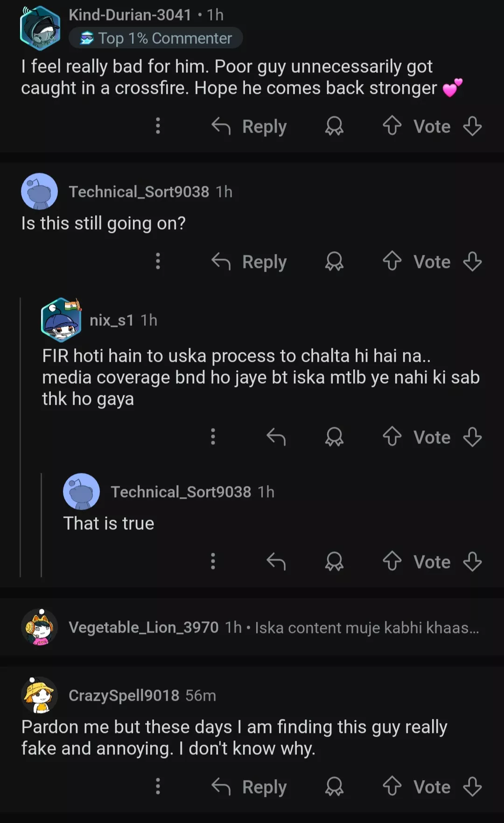Open Technical_Sort9038 username on top-level comment
Viewport: 504px width, 823px height.
pyautogui.click(x=139, y=192)
